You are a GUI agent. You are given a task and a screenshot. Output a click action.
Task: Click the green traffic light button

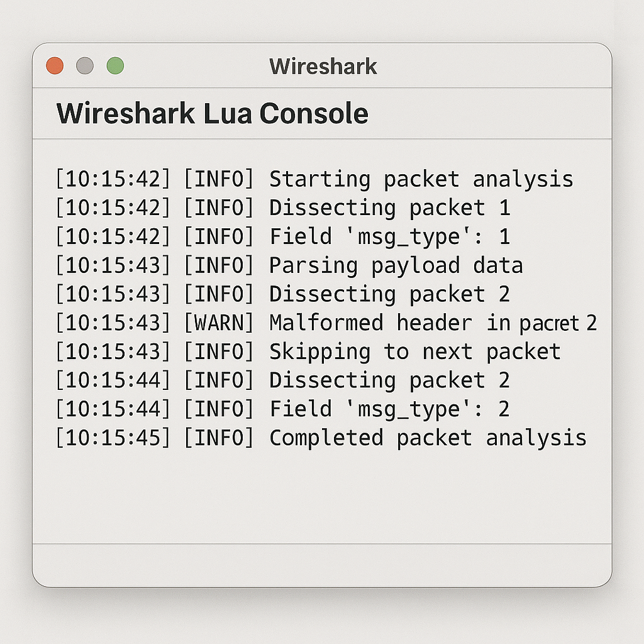pos(114,65)
